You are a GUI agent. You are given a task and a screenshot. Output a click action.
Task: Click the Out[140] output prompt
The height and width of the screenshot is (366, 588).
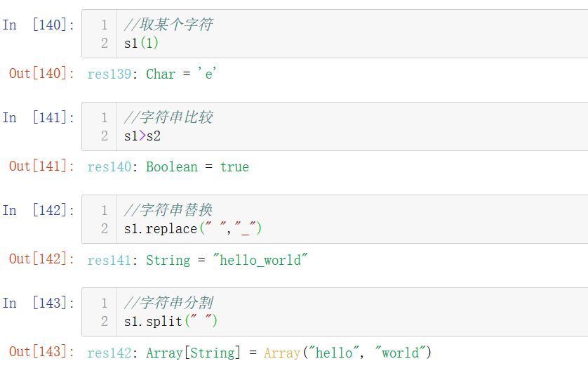coord(41,74)
